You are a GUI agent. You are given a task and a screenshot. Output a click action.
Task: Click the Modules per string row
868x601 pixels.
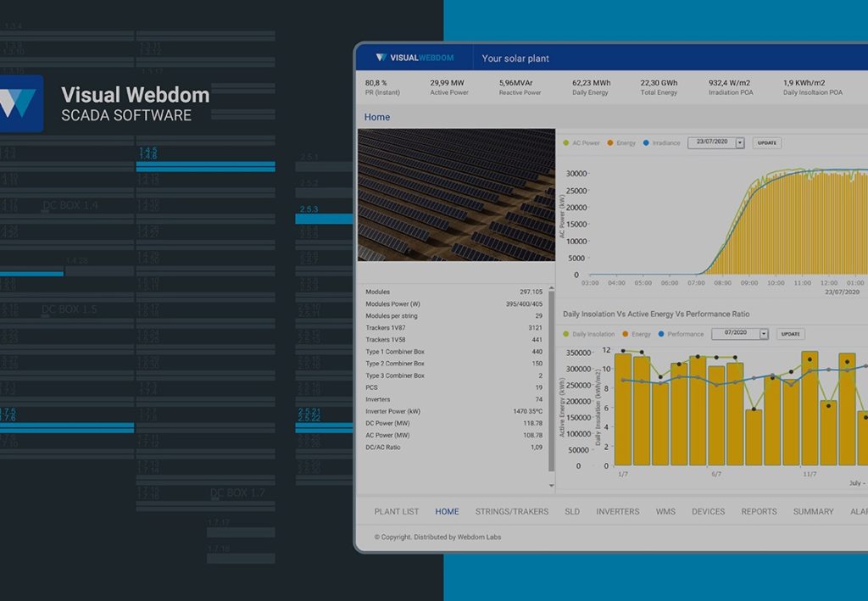454,316
